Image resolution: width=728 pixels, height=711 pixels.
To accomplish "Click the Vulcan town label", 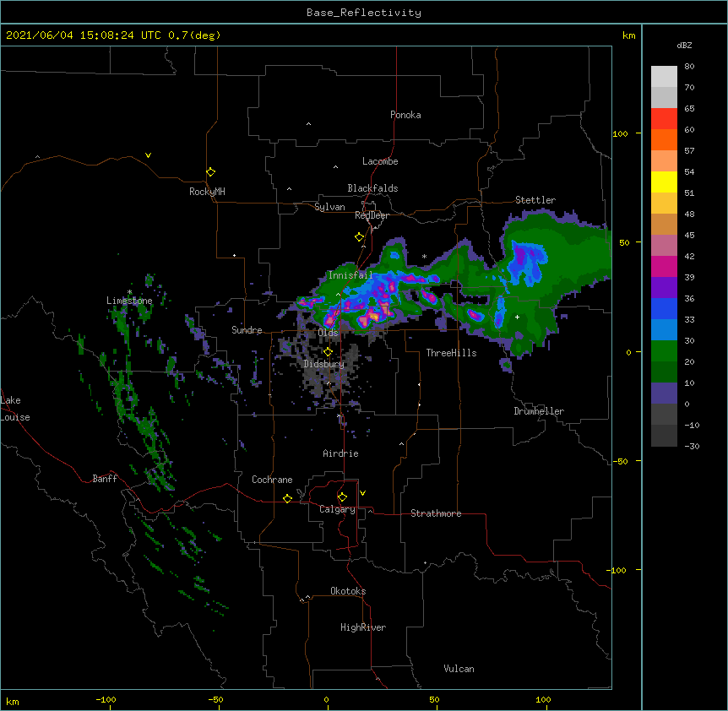I will click(459, 669).
